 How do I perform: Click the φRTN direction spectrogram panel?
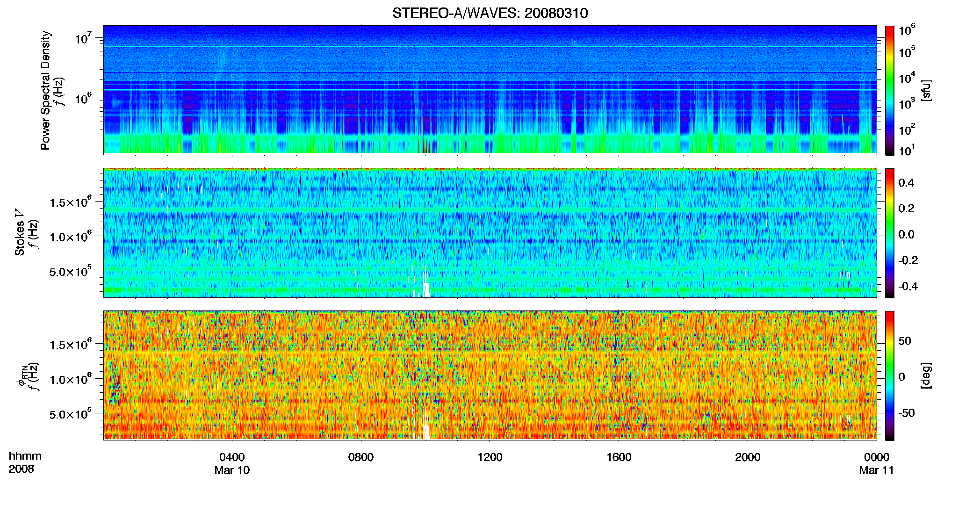pos(490,375)
